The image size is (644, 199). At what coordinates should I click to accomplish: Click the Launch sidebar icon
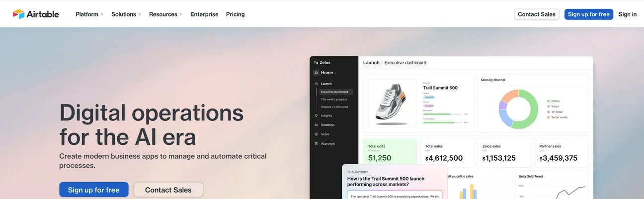pyautogui.click(x=317, y=84)
